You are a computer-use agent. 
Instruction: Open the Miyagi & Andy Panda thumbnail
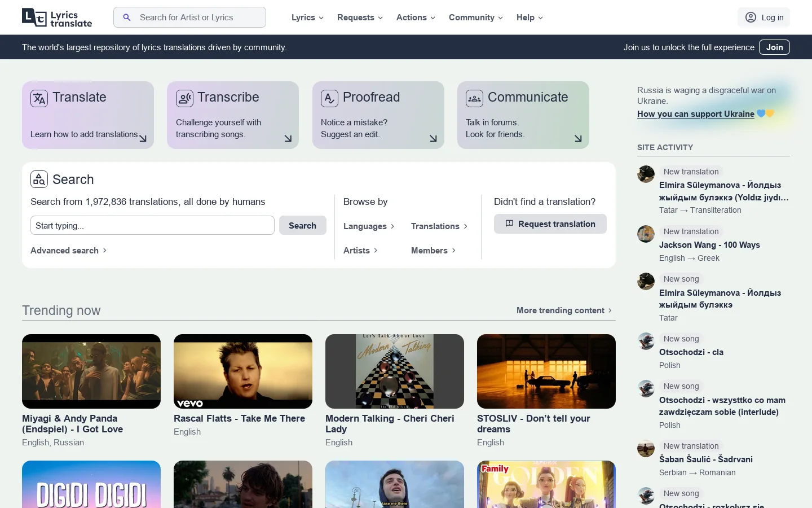[91, 371]
